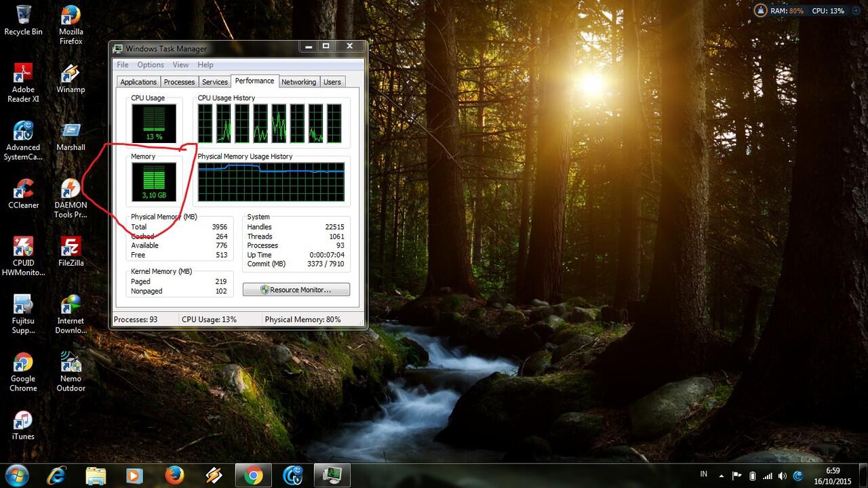Select the Nemo Outdoor desktop icon
This screenshot has width=868, height=488.
click(71, 372)
